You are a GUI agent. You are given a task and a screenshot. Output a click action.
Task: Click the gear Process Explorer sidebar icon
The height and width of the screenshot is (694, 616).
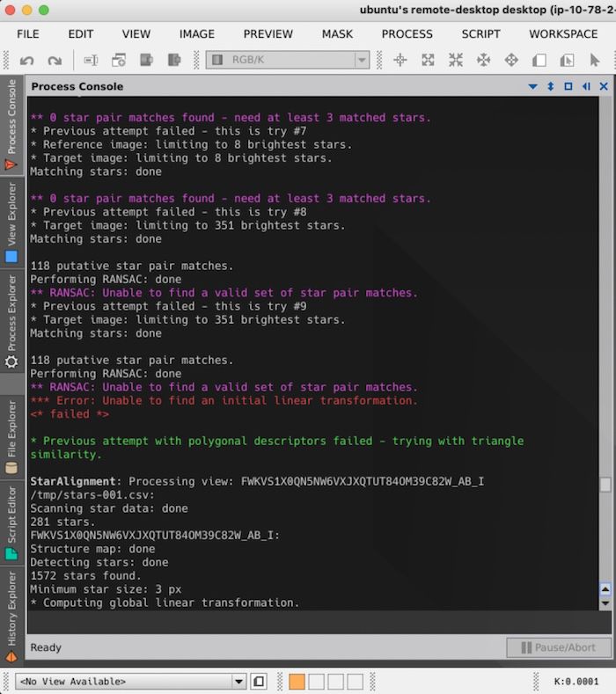(x=11, y=362)
